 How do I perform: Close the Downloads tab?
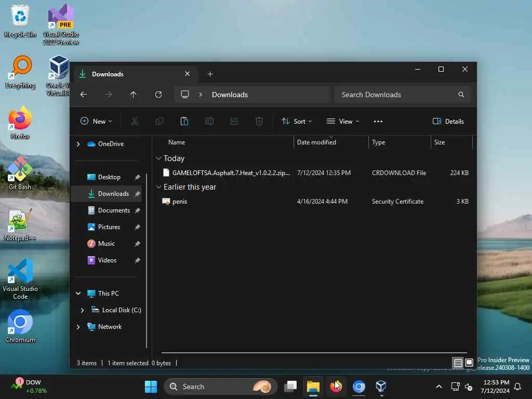[x=187, y=74]
